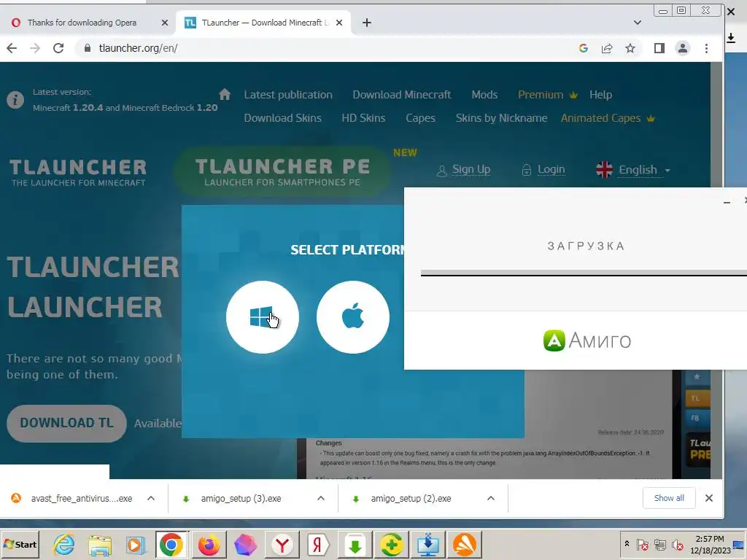Bookmark this page with the star icon
Screen dimensions: 747x560
(x=630, y=48)
